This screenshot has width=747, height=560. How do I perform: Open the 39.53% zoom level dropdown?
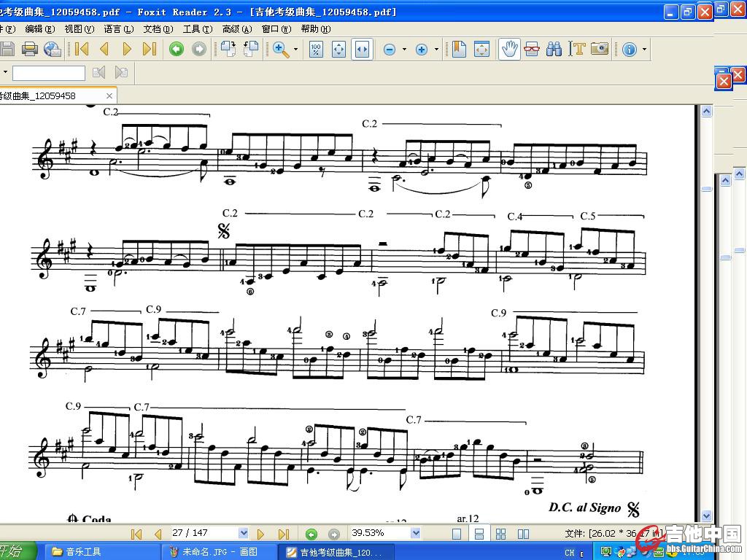[415, 533]
